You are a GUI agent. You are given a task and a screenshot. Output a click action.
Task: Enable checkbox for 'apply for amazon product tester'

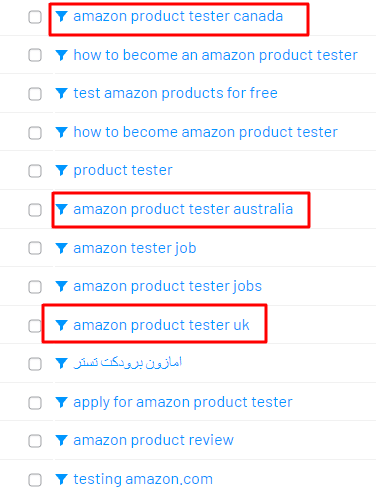pyautogui.click(x=35, y=403)
